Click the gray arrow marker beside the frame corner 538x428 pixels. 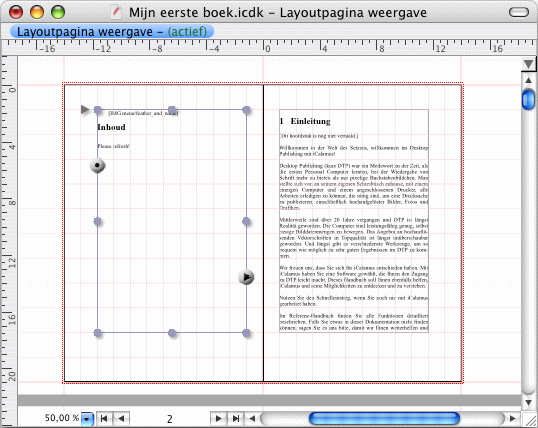coord(85,109)
